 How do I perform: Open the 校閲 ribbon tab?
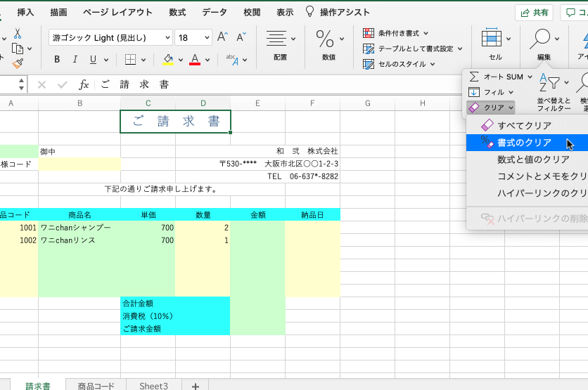pyautogui.click(x=252, y=13)
